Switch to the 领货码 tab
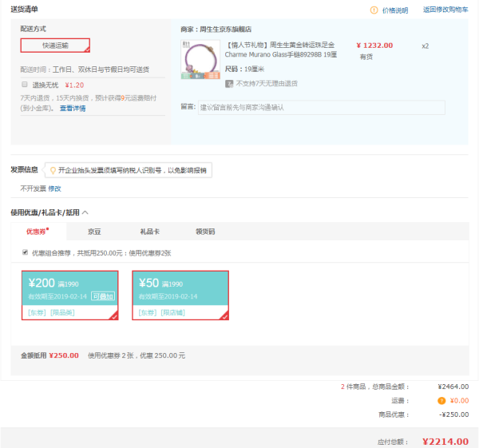This screenshot has width=479, height=448. click(x=205, y=232)
